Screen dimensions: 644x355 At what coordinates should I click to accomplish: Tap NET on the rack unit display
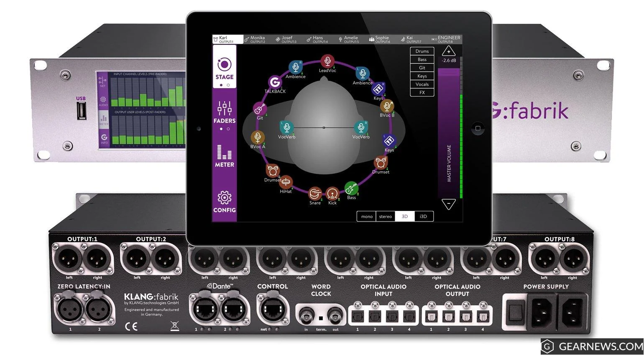(x=103, y=81)
